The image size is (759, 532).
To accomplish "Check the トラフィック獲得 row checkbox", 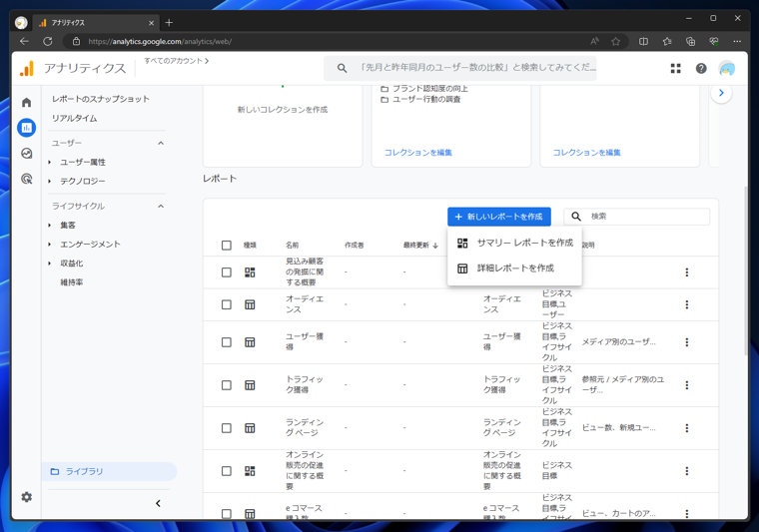I will pyautogui.click(x=226, y=385).
